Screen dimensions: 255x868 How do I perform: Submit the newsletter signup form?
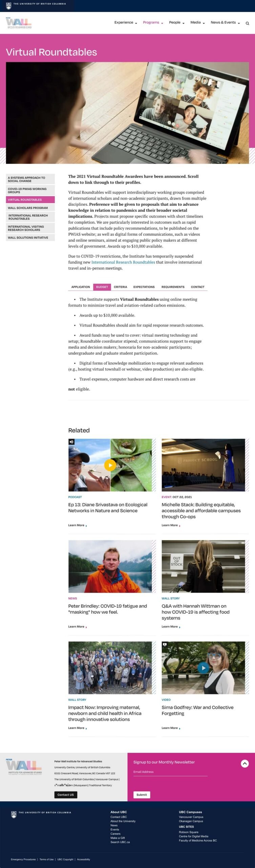pos(142,794)
